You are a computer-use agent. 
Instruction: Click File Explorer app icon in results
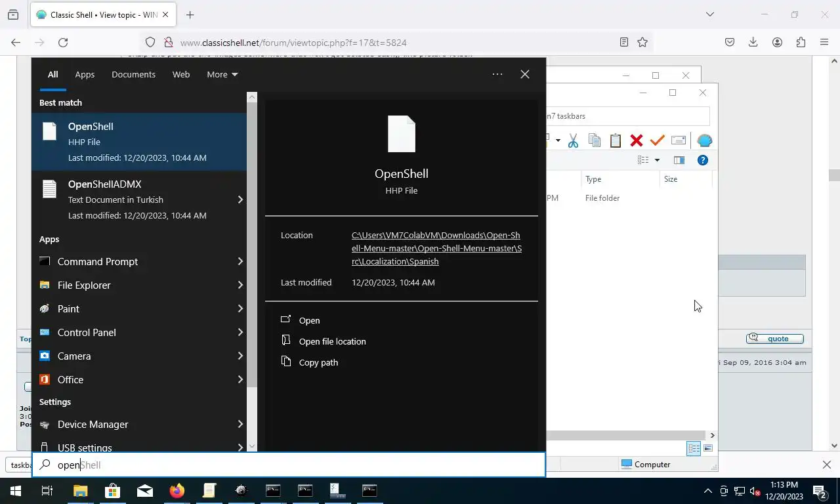[45, 285]
